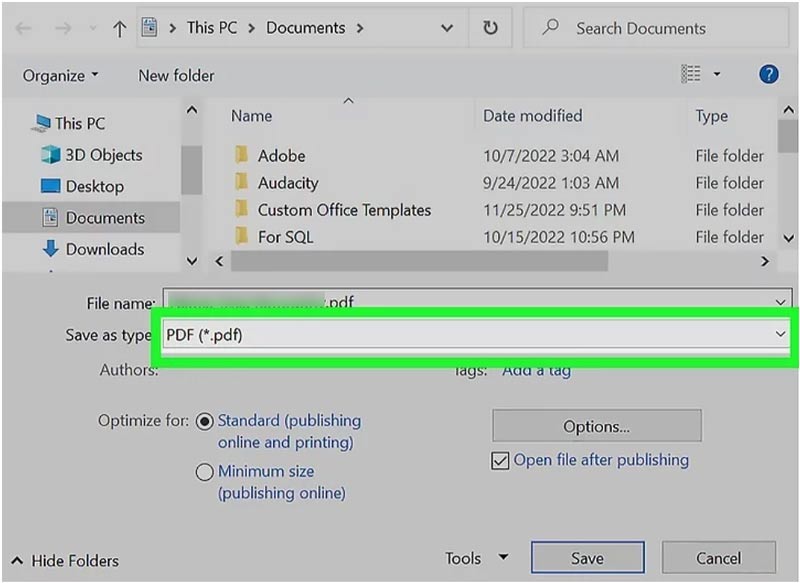Image resolution: width=800 pixels, height=583 pixels.
Task: Sort files by Date modified column
Action: click(532, 116)
